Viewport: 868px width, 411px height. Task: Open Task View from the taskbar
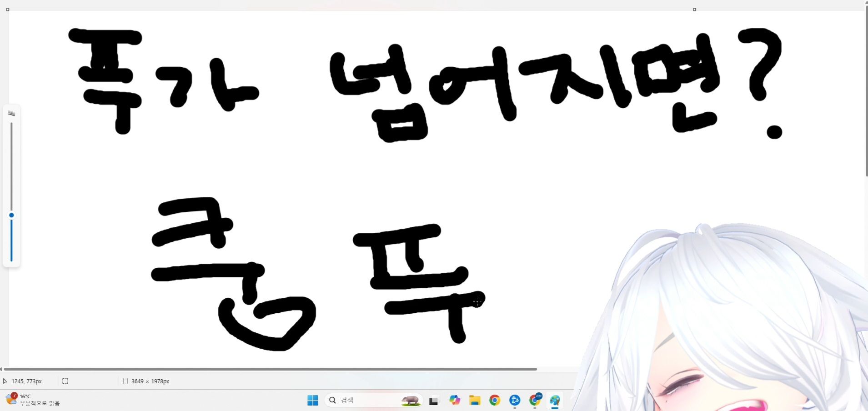coord(434,401)
